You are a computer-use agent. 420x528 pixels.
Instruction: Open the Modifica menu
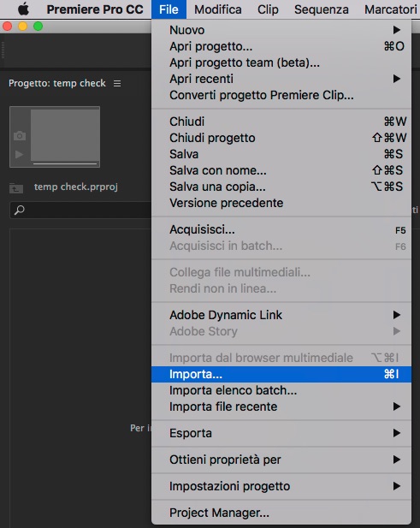tap(218, 9)
